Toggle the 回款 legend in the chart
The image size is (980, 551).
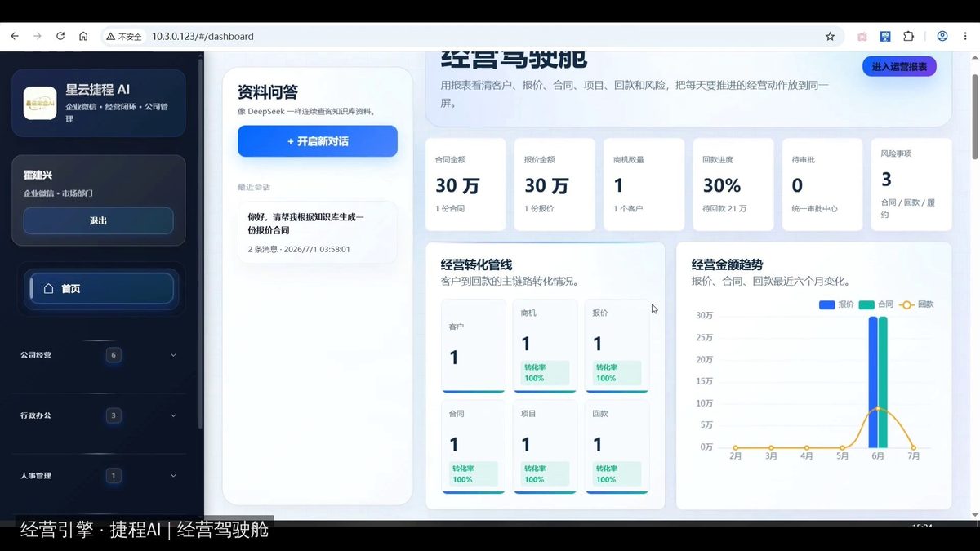[x=916, y=304]
